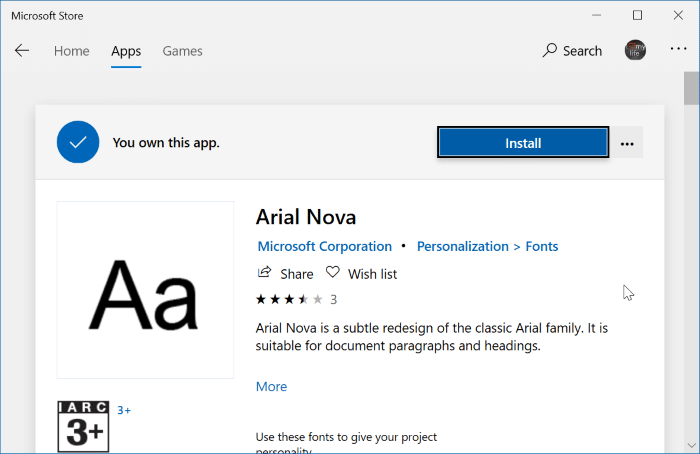Click the 'Arial Nova' title text

tap(306, 217)
